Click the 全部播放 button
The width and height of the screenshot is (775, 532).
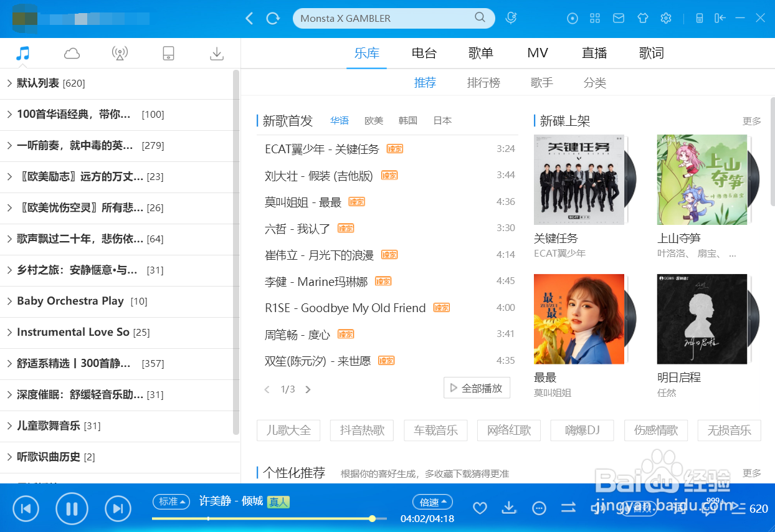pos(477,388)
